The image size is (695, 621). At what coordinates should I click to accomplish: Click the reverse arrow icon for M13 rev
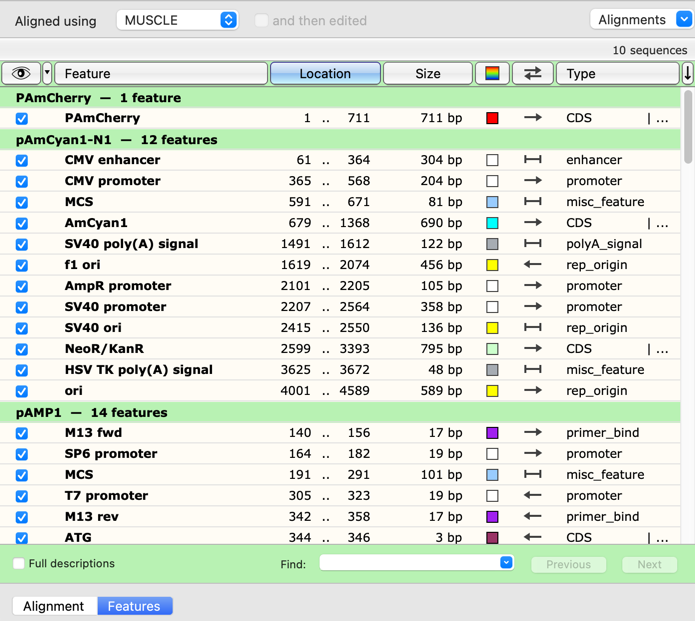coord(532,516)
